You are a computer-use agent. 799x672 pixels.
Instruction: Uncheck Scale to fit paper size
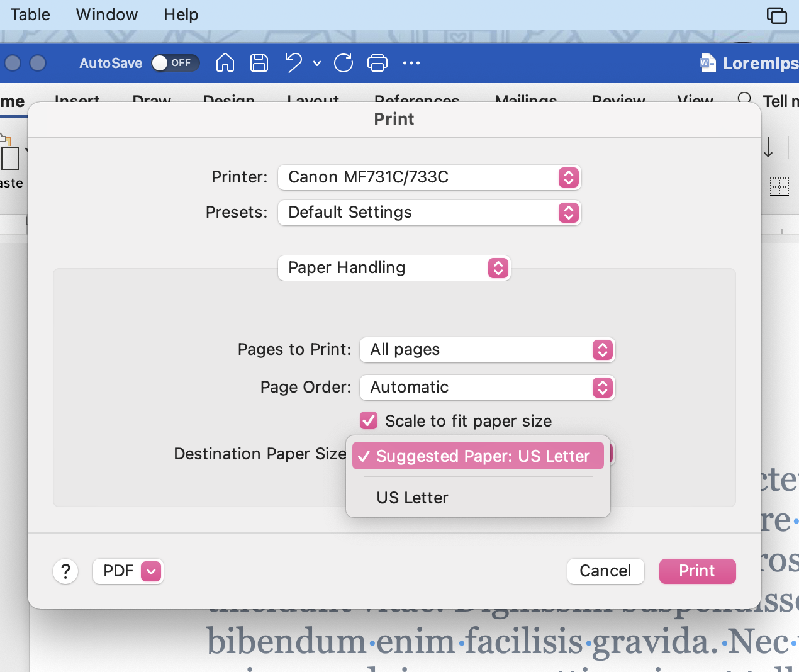369,420
